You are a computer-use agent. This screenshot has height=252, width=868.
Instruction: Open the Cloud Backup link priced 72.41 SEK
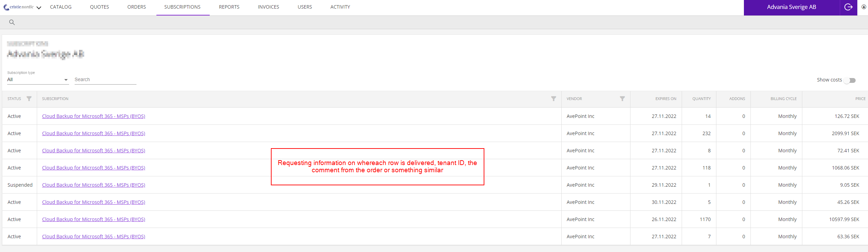94,151
